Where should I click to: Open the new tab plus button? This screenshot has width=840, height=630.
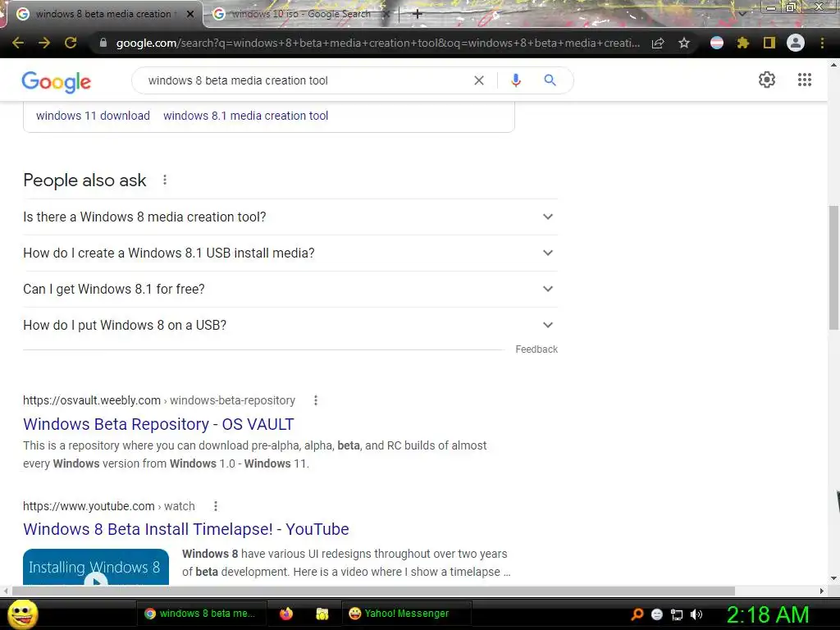(x=418, y=14)
